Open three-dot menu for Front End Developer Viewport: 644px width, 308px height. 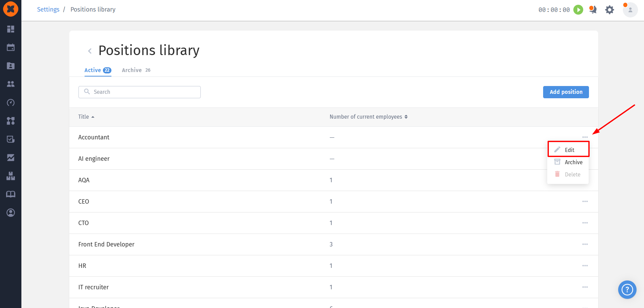(x=585, y=244)
